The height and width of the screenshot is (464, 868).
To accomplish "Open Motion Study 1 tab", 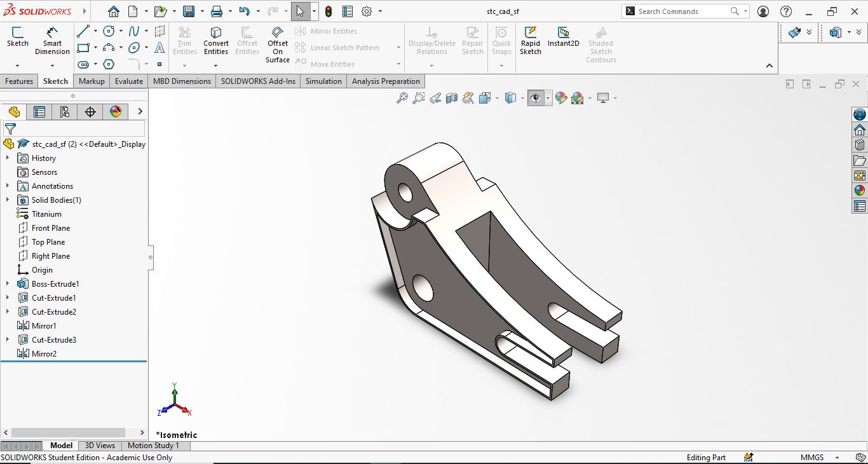I will 153,446.
